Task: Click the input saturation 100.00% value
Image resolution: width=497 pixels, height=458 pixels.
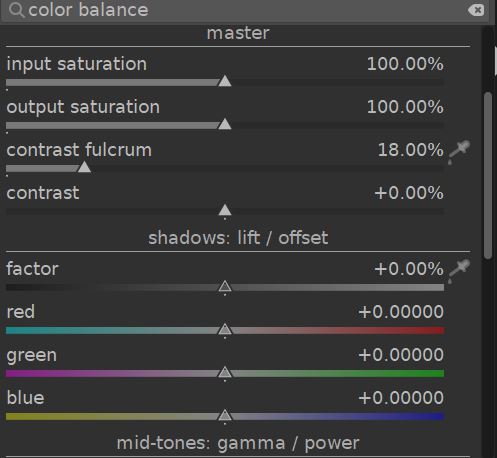Action: [405, 64]
